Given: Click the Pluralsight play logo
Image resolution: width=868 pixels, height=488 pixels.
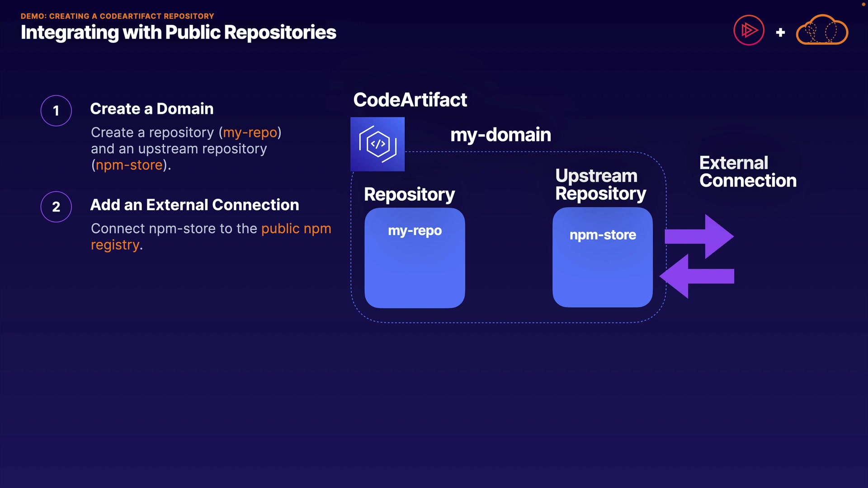Looking at the screenshot, I should 749,30.
